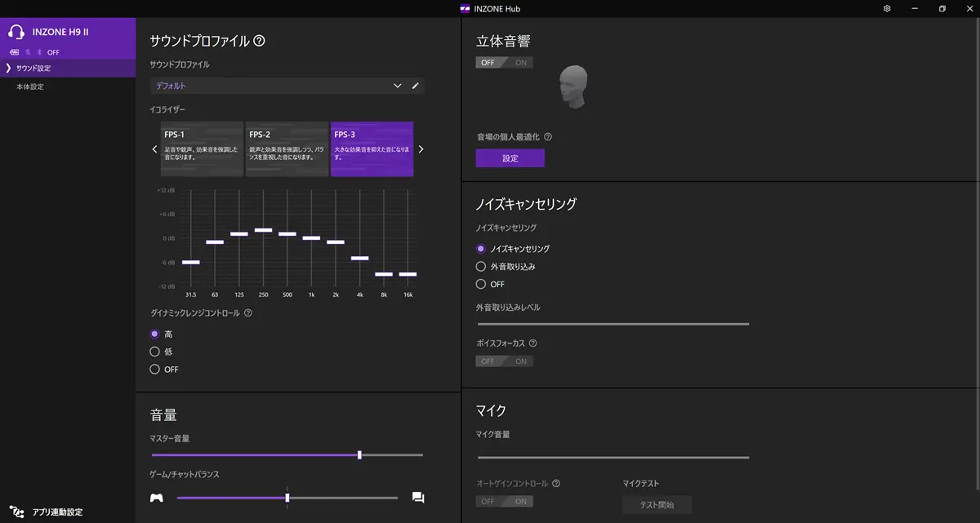Toggle the オートゲインコントロール switch
The height and width of the screenshot is (523, 980).
pyautogui.click(x=505, y=501)
